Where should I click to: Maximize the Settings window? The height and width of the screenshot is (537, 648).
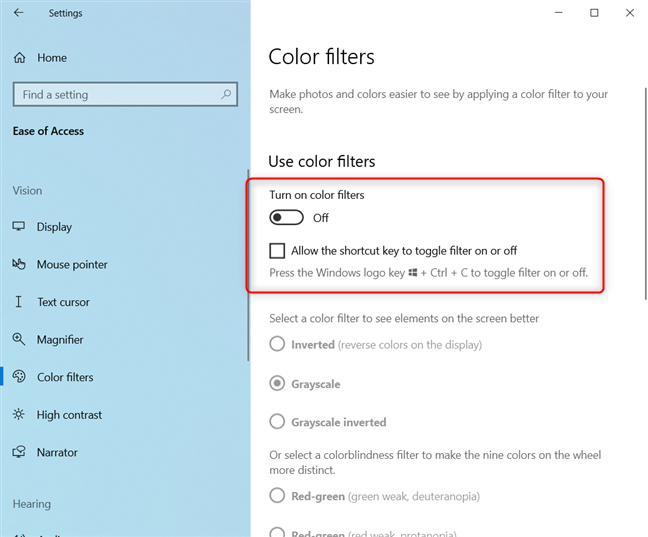tap(594, 13)
